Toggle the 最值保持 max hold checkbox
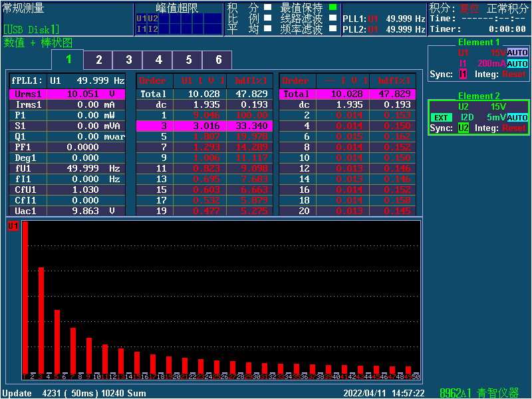 coord(333,7)
